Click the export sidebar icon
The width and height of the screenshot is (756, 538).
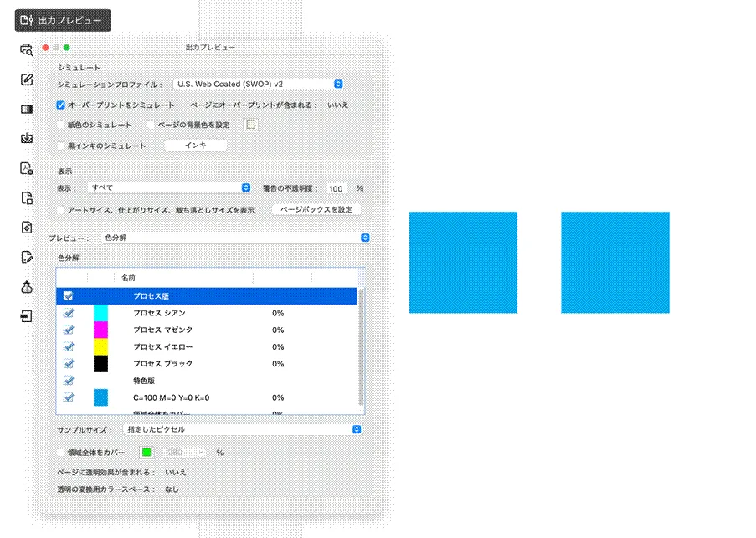25,316
